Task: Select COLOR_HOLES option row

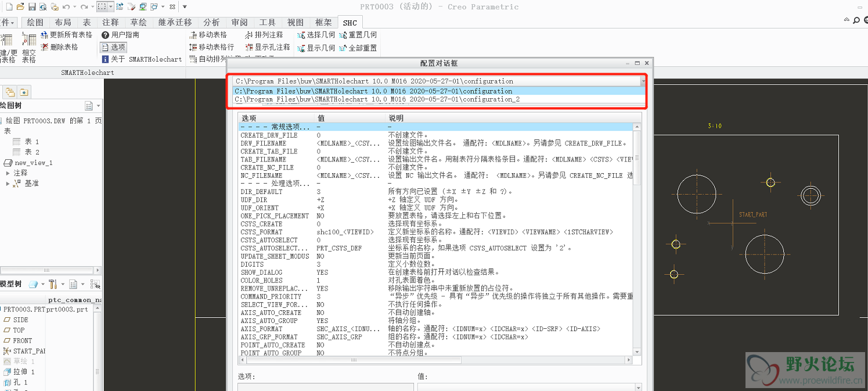Action: pyautogui.click(x=435, y=281)
